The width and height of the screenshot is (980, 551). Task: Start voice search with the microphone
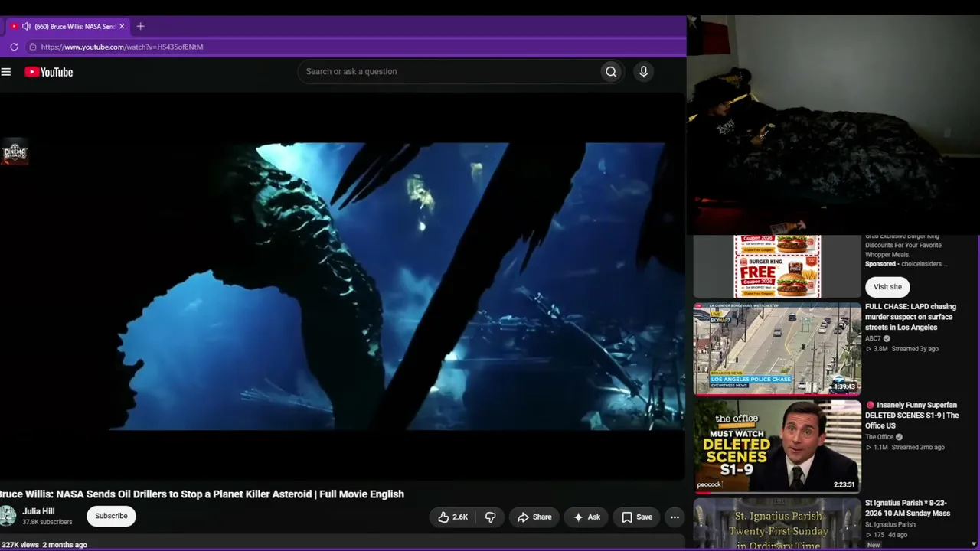[x=643, y=72]
